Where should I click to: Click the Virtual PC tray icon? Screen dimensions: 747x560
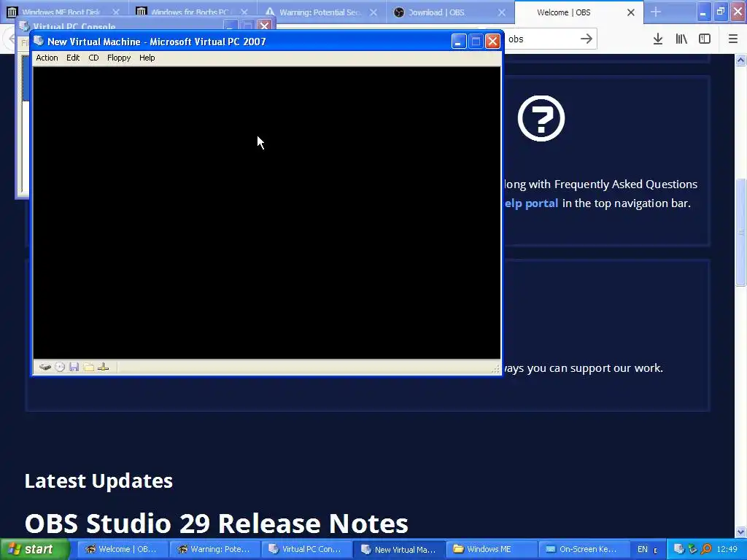pos(679,550)
